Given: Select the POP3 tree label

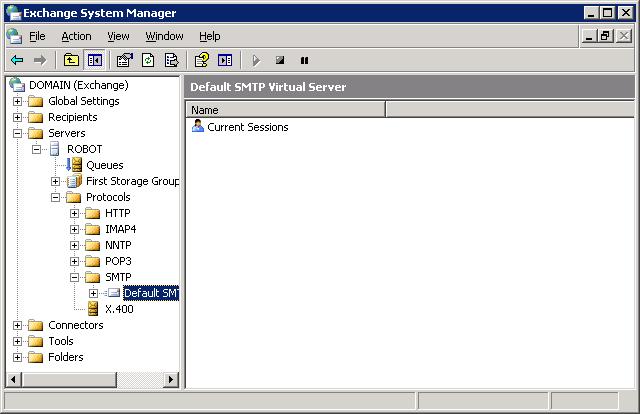Looking at the screenshot, I should pyautogui.click(x=118, y=261).
